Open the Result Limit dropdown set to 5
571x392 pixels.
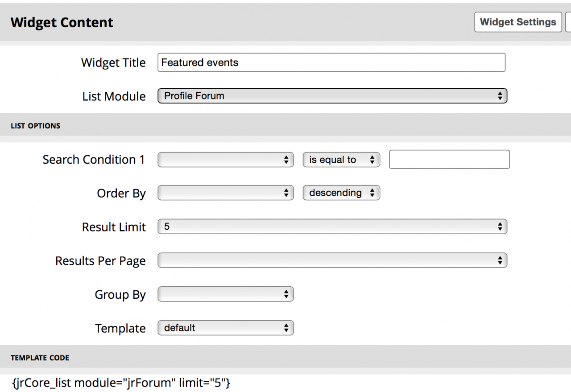pos(332,227)
